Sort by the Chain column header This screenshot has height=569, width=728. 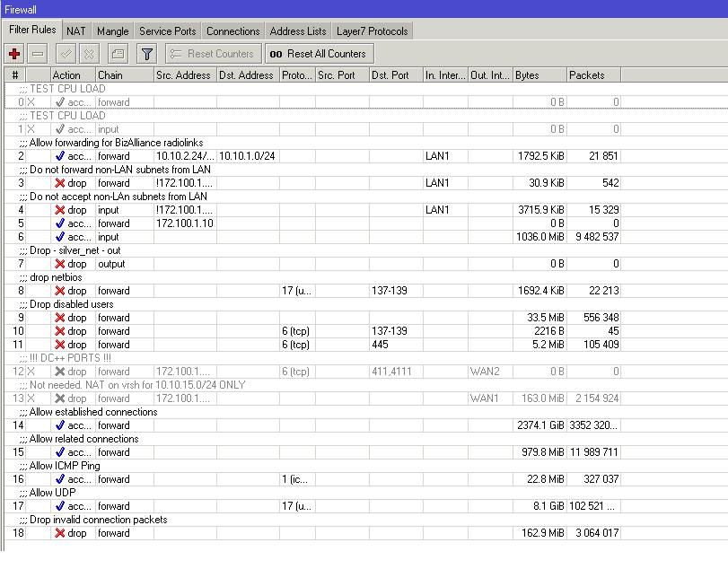point(125,75)
